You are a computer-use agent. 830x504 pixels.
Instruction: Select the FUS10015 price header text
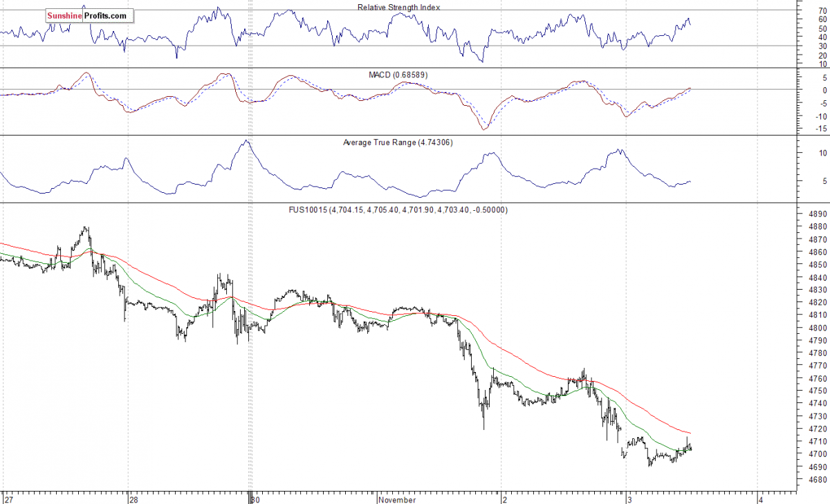(398, 209)
